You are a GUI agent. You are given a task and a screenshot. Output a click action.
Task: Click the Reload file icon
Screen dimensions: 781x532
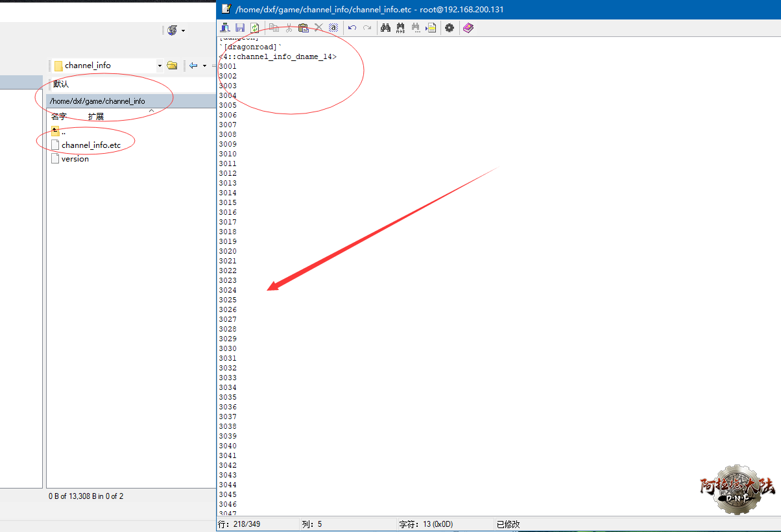click(255, 28)
